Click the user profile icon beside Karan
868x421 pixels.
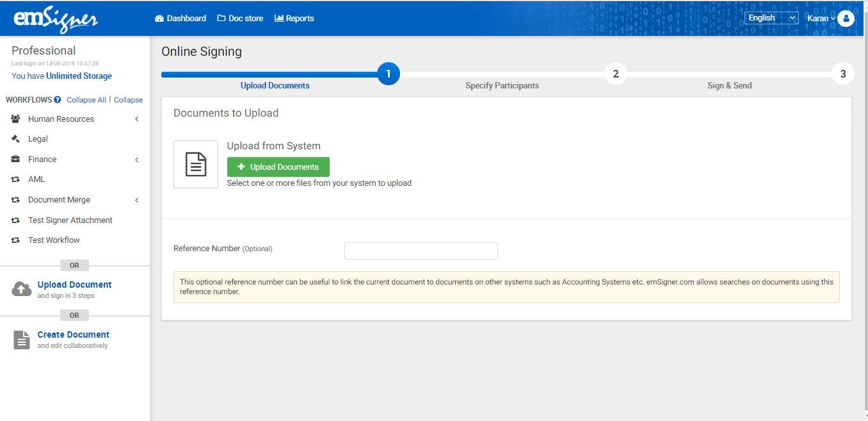pos(846,18)
